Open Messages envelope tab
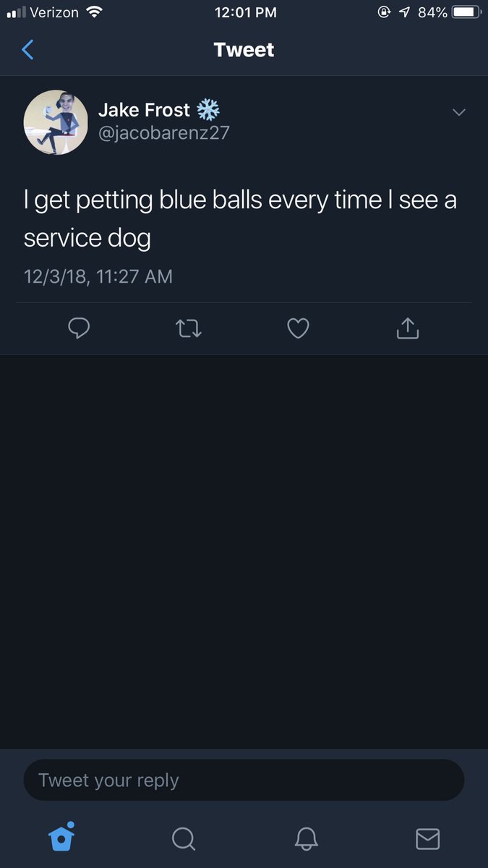The image size is (488, 868). [428, 838]
